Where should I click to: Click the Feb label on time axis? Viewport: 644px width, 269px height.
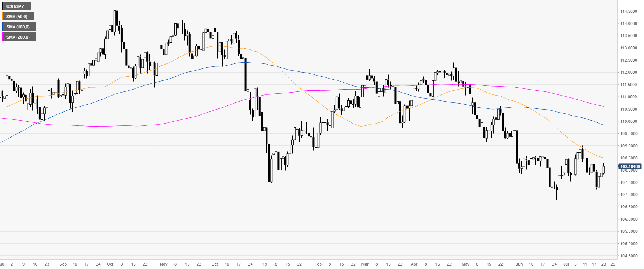click(318, 264)
